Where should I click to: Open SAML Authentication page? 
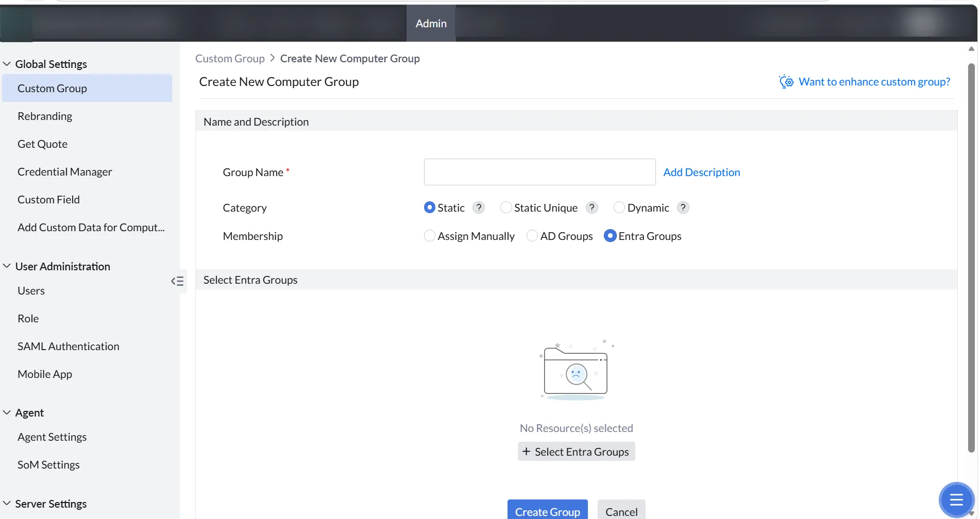tap(69, 346)
